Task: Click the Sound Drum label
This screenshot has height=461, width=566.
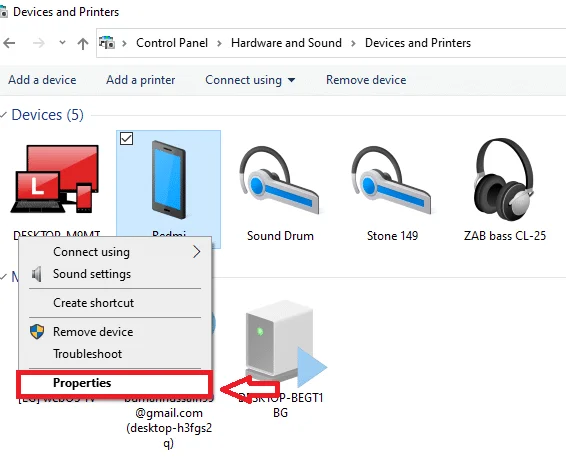Action: coord(280,236)
